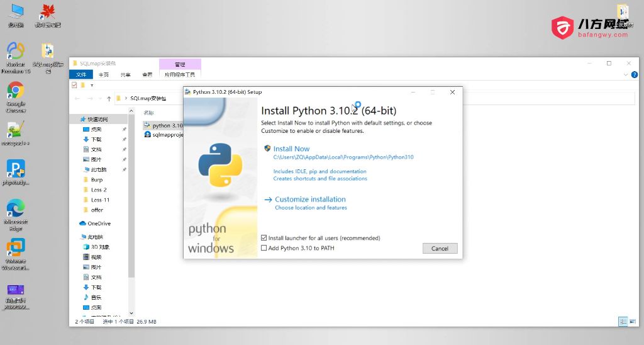Open phpstudy desktop shortcut
This screenshot has width=644, height=345.
tap(16, 172)
